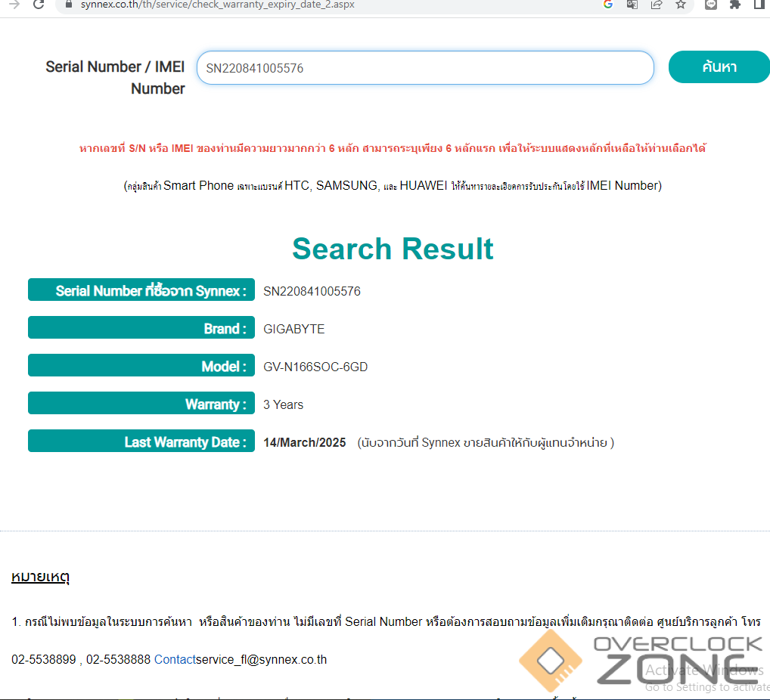Reload the warranty check page
The height and width of the screenshot is (700, 770).
pyautogui.click(x=39, y=5)
